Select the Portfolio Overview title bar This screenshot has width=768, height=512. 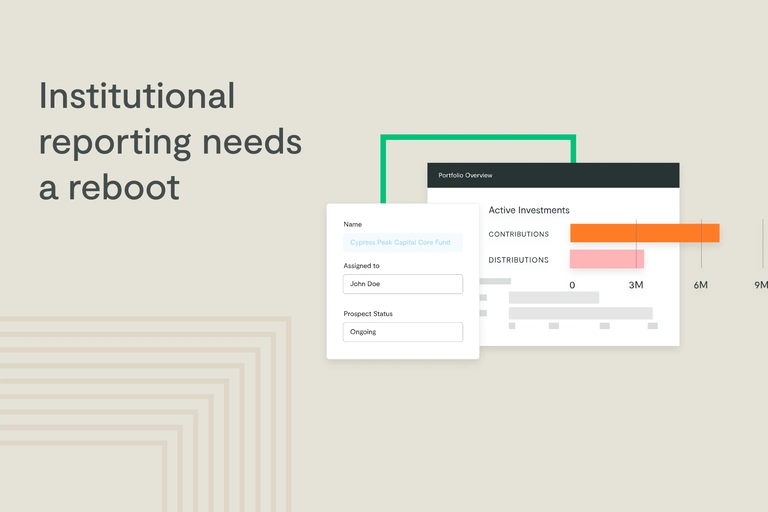(552, 175)
